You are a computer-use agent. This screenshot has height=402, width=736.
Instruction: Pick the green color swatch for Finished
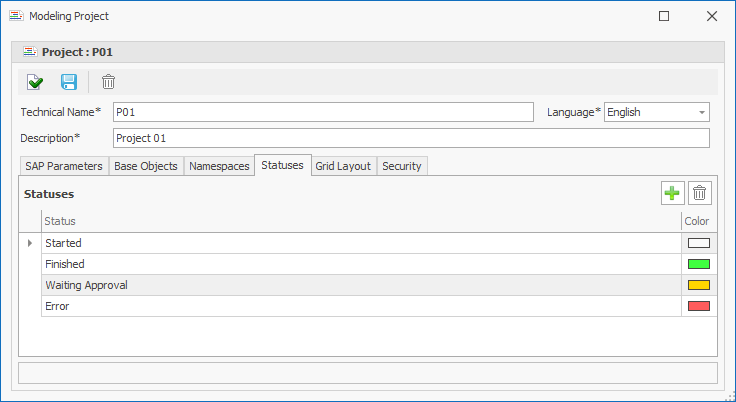[x=699, y=264]
